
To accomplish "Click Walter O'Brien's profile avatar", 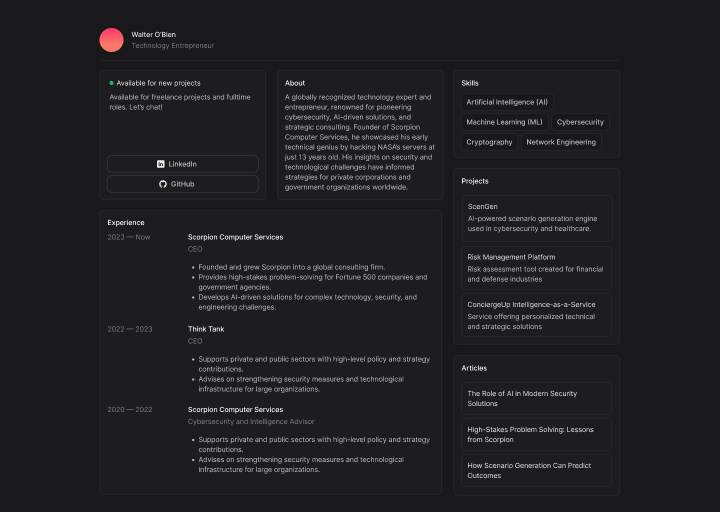I will 112,40.
